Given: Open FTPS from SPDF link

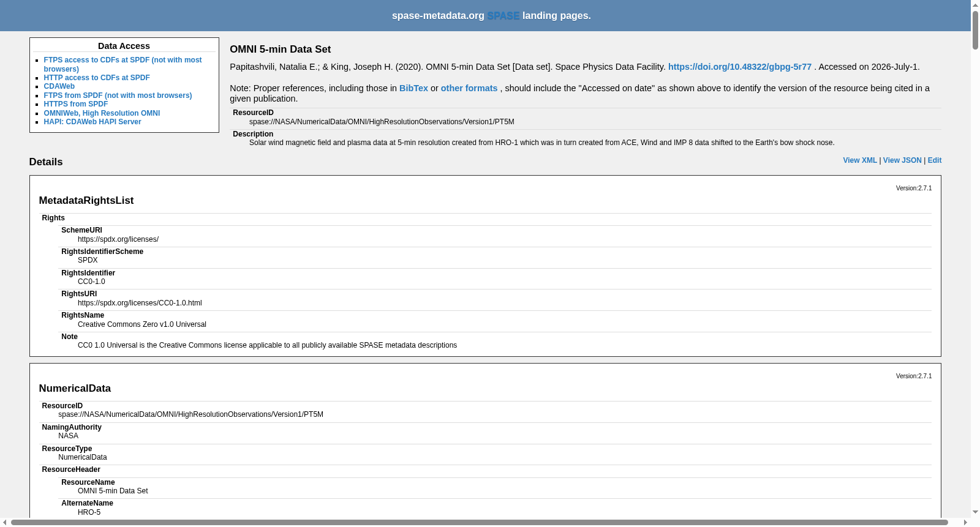Looking at the screenshot, I should click(x=118, y=95).
